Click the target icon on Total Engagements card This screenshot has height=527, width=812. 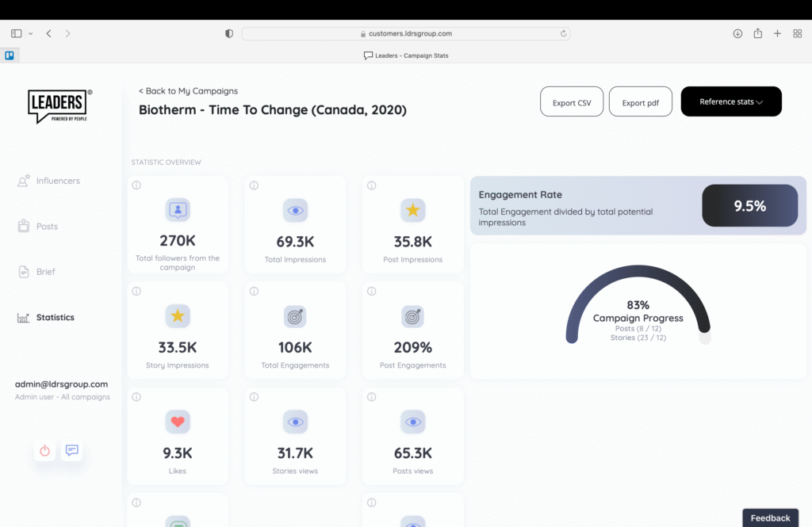(x=295, y=316)
